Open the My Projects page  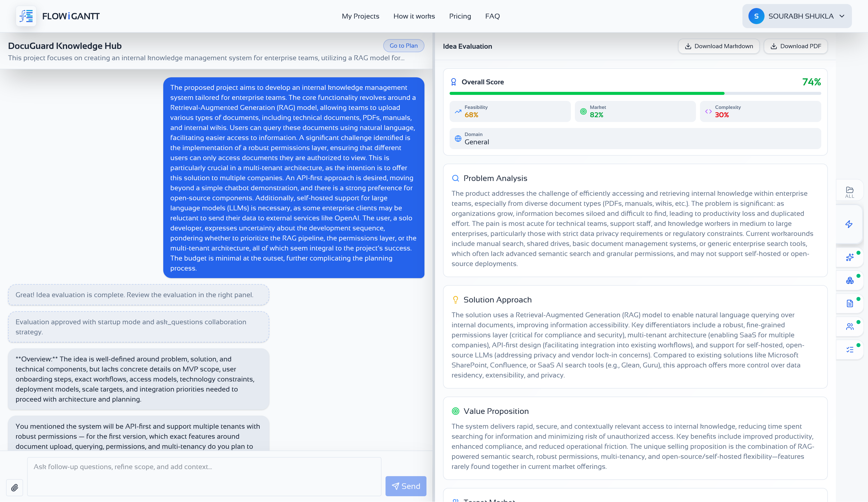click(x=360, y=16)
